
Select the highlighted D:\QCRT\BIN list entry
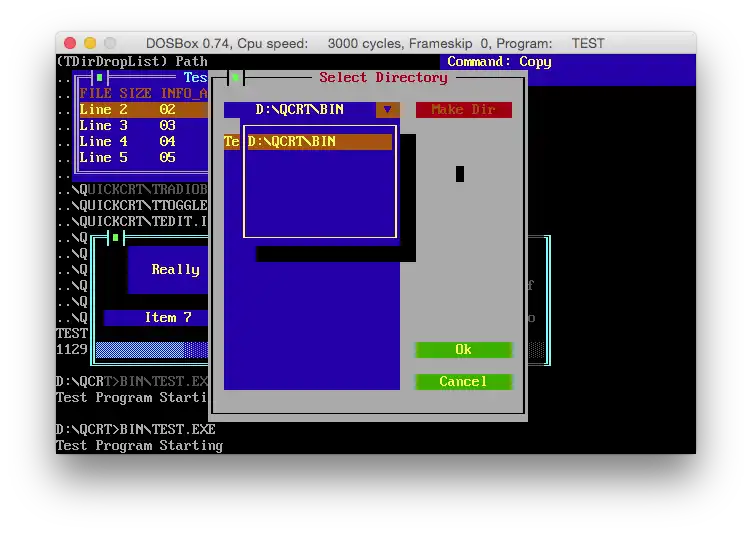pos(320,142)
